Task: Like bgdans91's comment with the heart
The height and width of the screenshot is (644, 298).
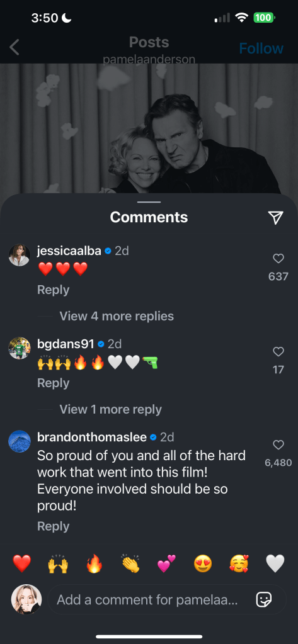Action: (278, 351)
